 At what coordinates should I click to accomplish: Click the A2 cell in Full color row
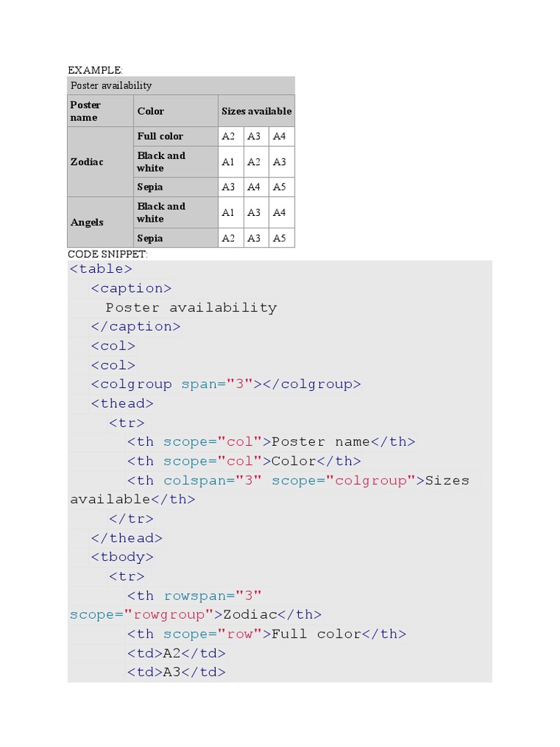[228, 136]
